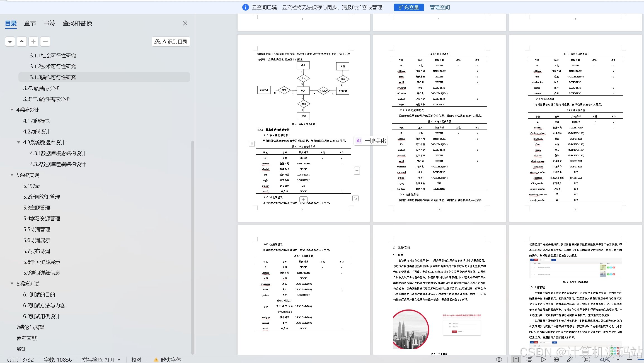Jump to 6.3测试用例设计
The width and height of the screenshot is (644, 363).
42,316
